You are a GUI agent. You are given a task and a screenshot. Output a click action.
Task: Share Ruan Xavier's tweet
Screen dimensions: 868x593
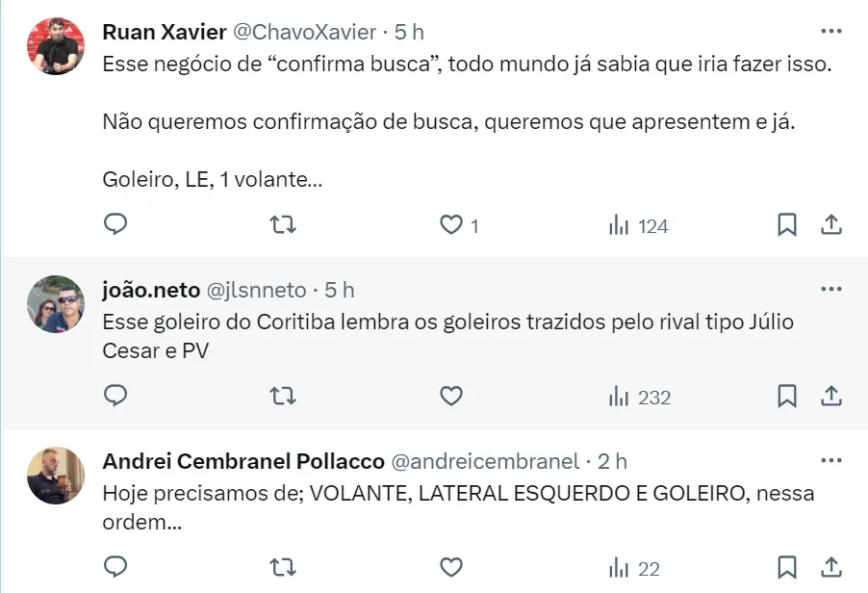click(831, 225)
